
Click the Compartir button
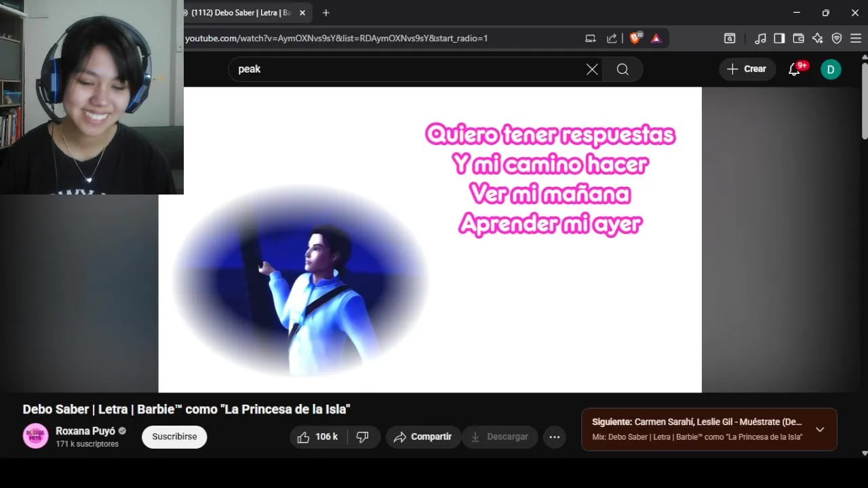click(424, 437)
